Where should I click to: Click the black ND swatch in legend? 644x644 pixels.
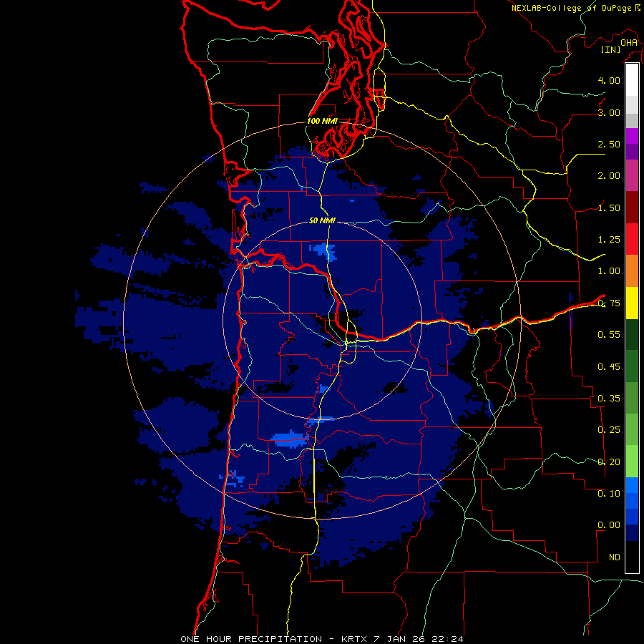632,557
